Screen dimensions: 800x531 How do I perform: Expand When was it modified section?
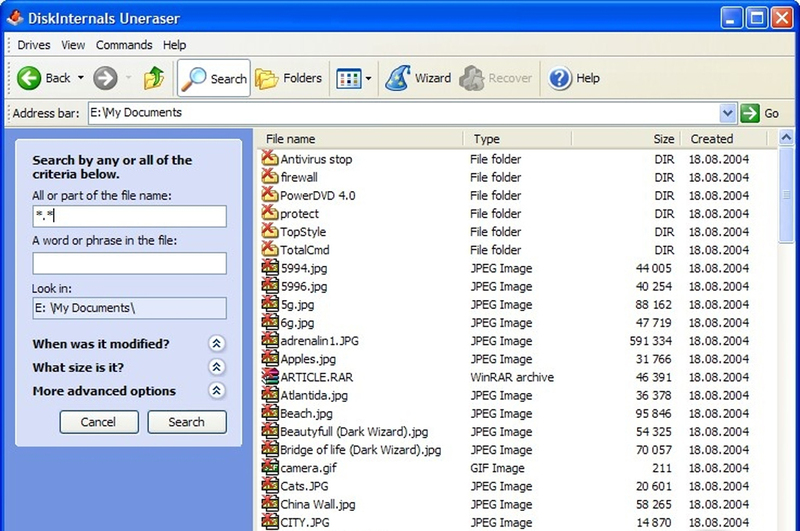(216, 344)
